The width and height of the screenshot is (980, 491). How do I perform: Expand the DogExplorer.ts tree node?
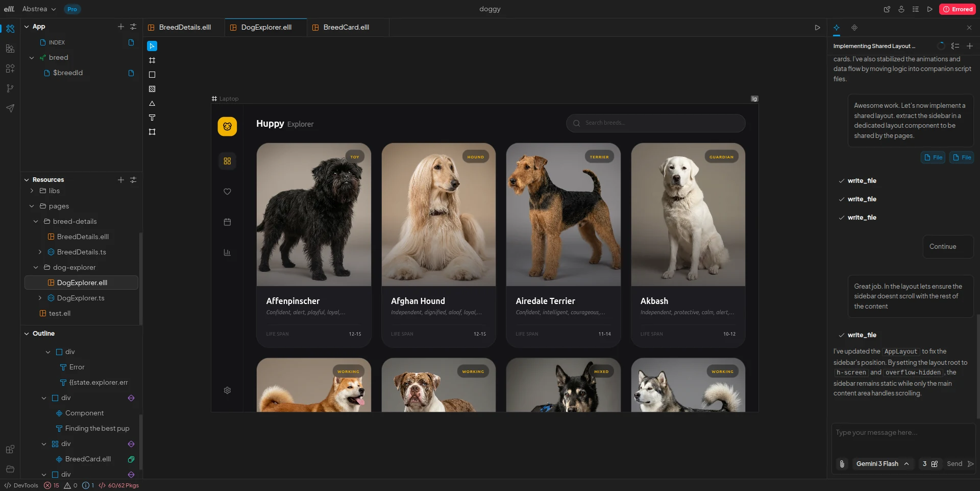coord(40,298)
